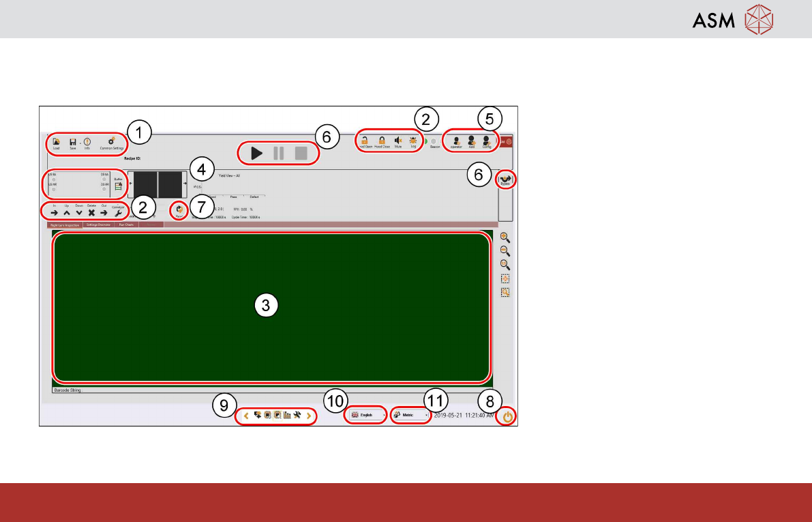This screenshot has width=812, height=522.
Task: Open the crossed tools maintenance page icon
Action: point(297,416)
